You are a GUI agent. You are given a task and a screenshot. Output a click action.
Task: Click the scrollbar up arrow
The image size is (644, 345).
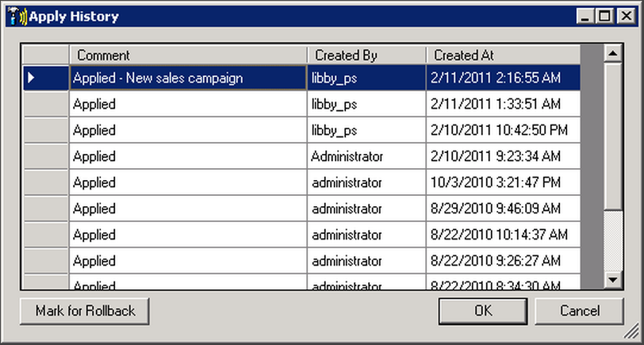point(613,53)
